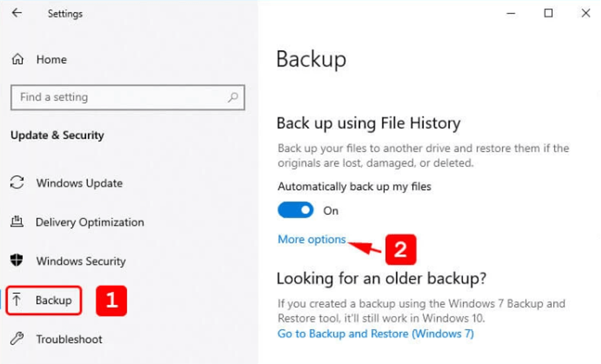Screen dimensions: 601x364
Task: Click the Windows Security shield icon
Action: (17, 261)
